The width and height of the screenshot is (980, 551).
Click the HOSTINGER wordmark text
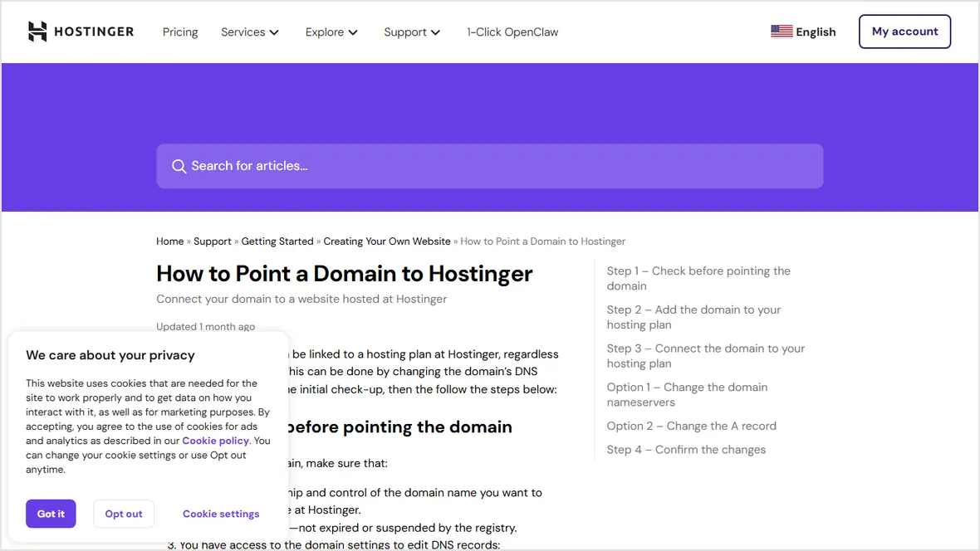tap(94, 32)
